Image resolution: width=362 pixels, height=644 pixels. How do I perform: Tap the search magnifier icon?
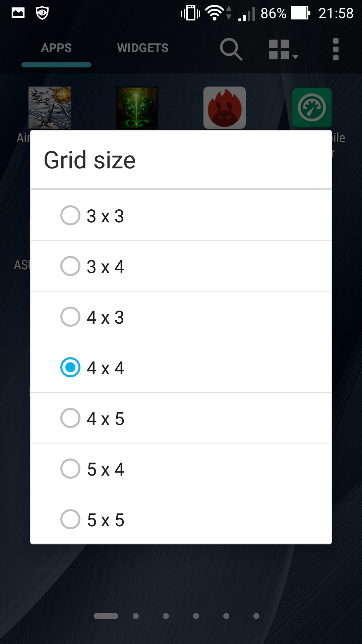pos(231,49)
